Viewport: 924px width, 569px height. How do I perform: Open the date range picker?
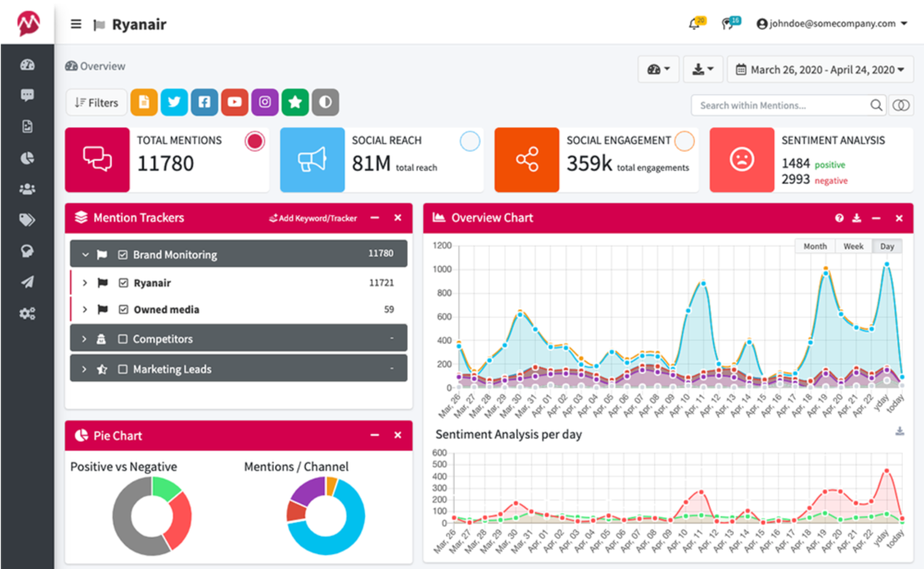820,69
